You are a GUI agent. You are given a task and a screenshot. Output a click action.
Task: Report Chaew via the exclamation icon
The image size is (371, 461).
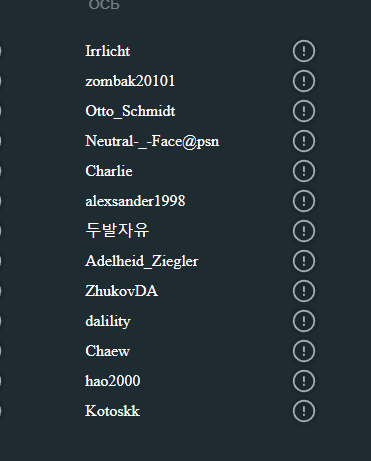point(304,351)
